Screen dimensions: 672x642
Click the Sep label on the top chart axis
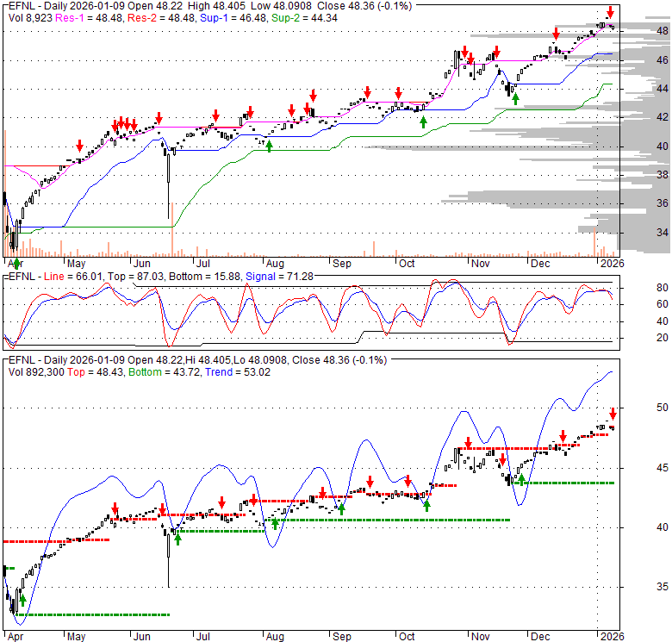pyautogui.click(x=341, y=263)
